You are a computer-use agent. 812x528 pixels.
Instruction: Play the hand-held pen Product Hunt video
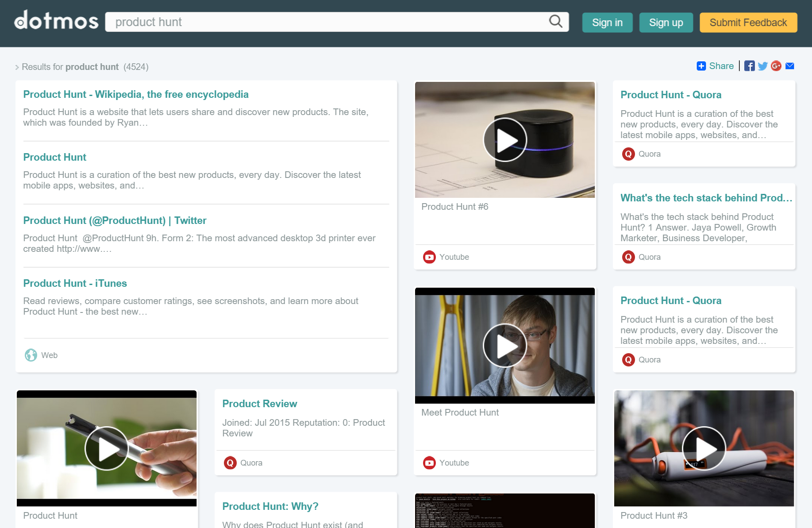[107, 448]
